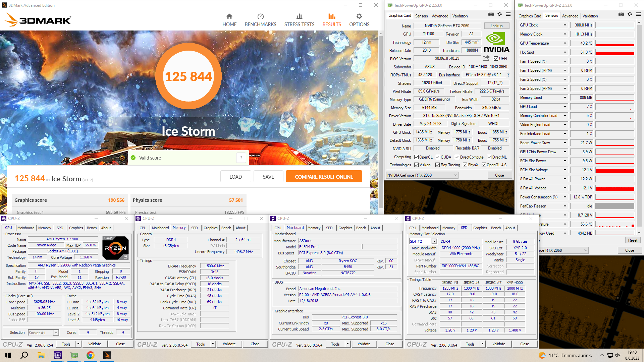Open Tools dropdown arrow in CPU-Z CPU window
Viewport: 644px width, 362px height.
tap(78, 344)
